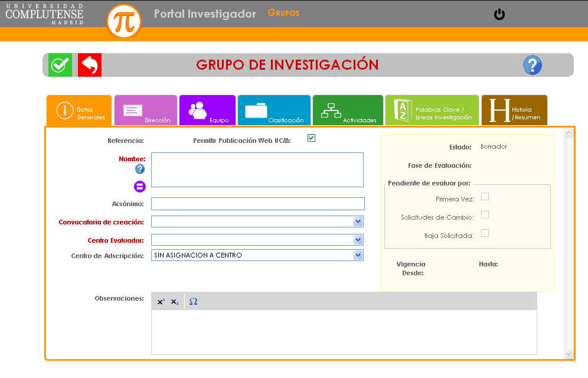Click into the Acrónimo text field

point(257,204)
